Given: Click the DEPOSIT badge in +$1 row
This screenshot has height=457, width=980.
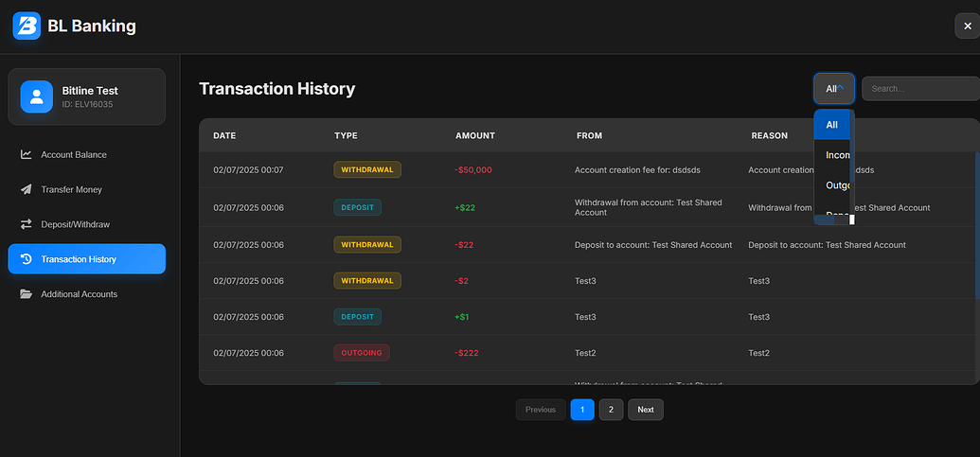Looking at the screenshot, I should (358, 317).
